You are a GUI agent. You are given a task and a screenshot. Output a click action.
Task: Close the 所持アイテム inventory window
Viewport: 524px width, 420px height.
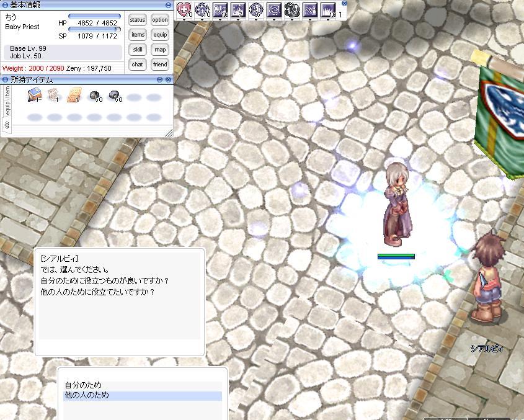(169, 79)
